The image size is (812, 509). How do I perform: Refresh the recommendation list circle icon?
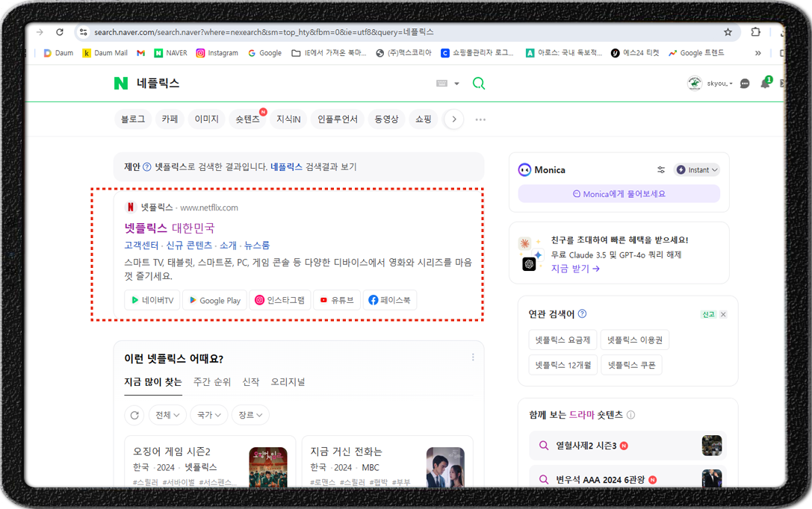[134, 415]
